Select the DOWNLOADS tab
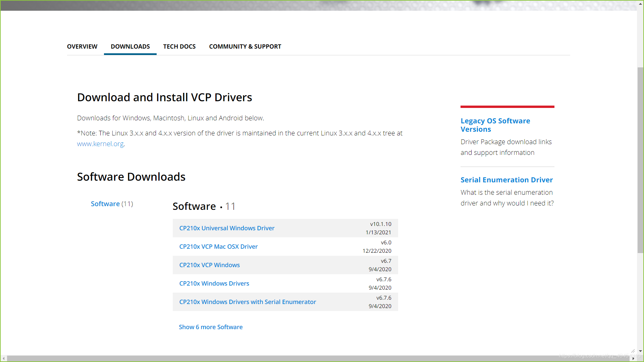The image size is (644, 362). (130, 47)
